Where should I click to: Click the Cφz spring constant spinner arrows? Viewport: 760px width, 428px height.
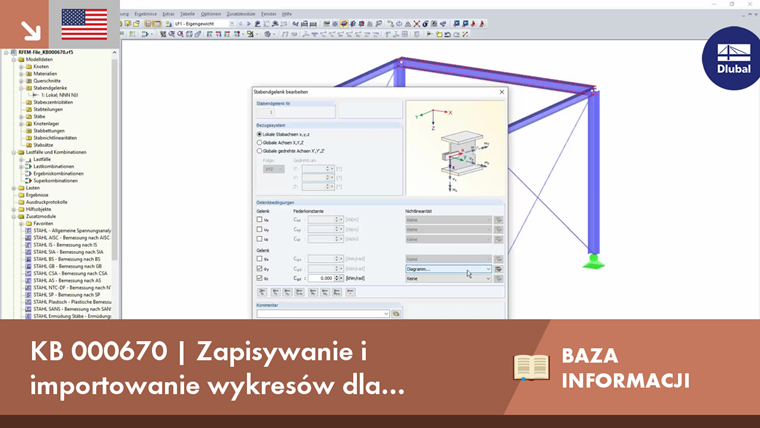(339, 278)
